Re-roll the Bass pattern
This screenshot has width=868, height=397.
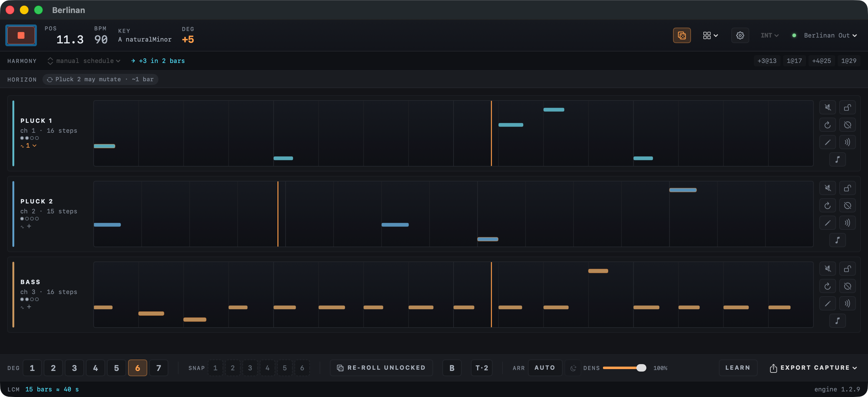pyautogui.click(x=827, y=286)
